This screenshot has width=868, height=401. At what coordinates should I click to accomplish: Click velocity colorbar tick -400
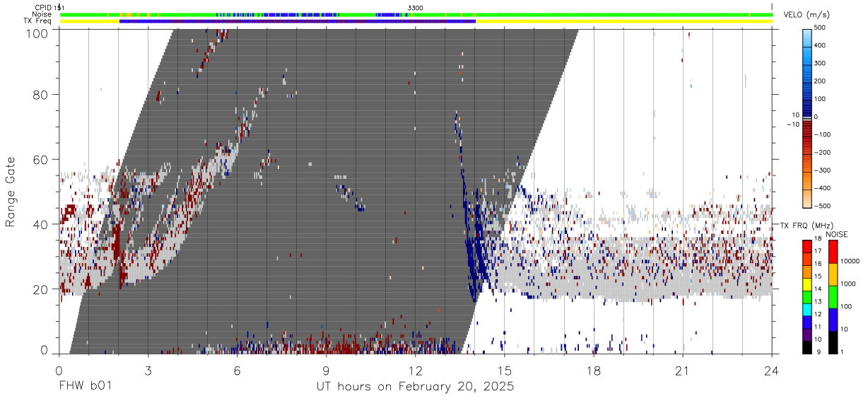coord(821,188)
